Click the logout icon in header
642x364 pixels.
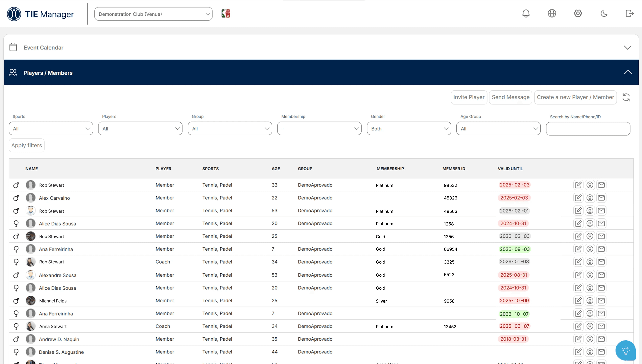click(630, 13)
